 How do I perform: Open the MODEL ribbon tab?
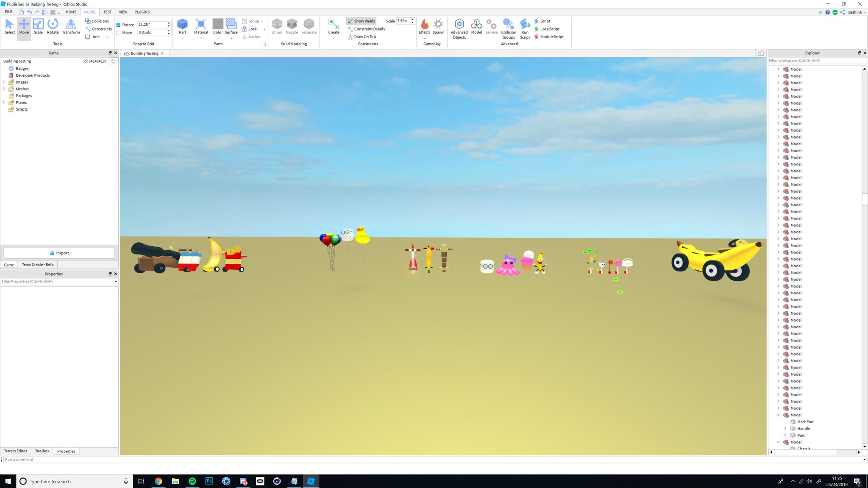pyautogui.click(x=89, y=12)
